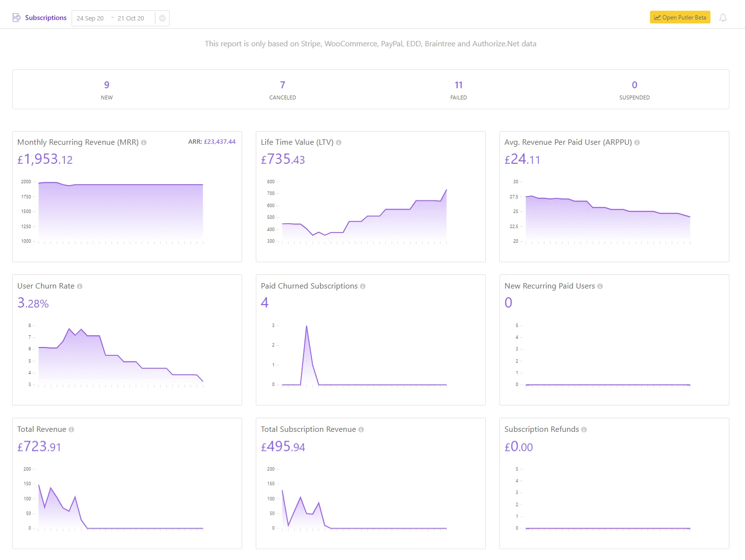Viewport: 745px width, 560px height.
Task: Click the ARPPU value £24.11
Action: 522,159
